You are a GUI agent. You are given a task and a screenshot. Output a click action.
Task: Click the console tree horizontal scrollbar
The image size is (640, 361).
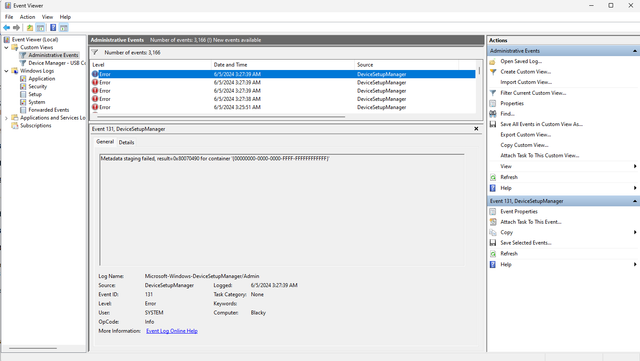pyautogui.click(x=33, y=348)
